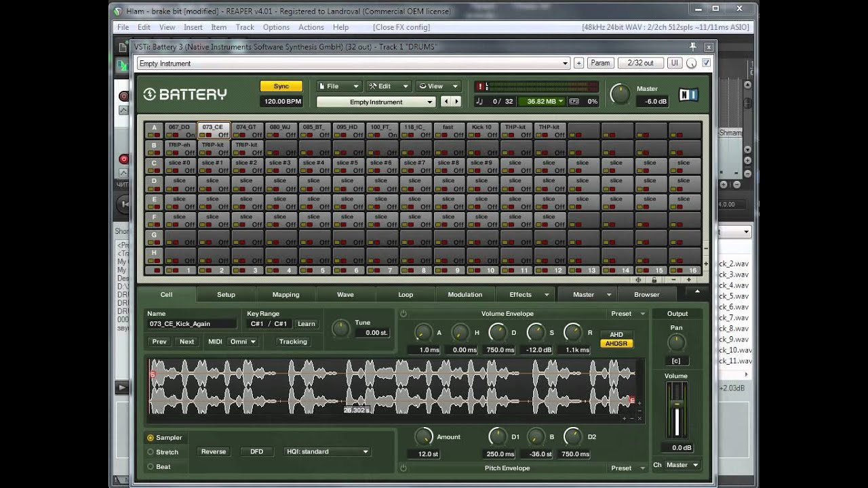868x488 pixels.
Task: Open the Empty Instrument selector dropdown
Action: pos(376,102)
